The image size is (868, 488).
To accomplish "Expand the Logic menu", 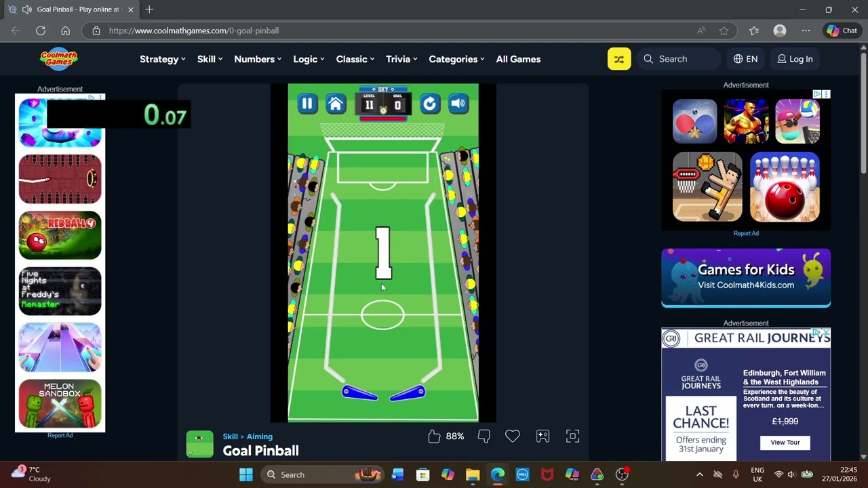I will pos(309,59).
